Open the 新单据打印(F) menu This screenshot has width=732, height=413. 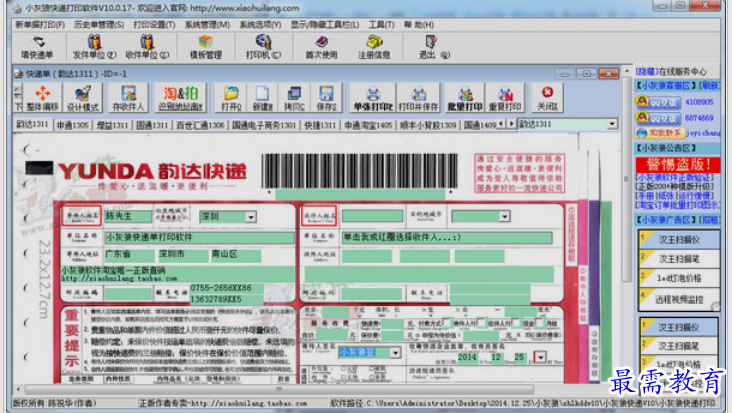point(40,25)
